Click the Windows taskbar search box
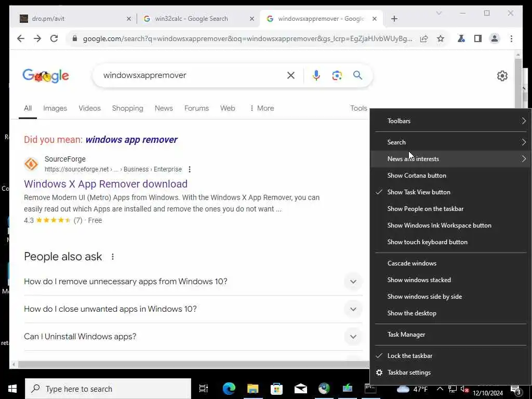 (x=108, y=389)
